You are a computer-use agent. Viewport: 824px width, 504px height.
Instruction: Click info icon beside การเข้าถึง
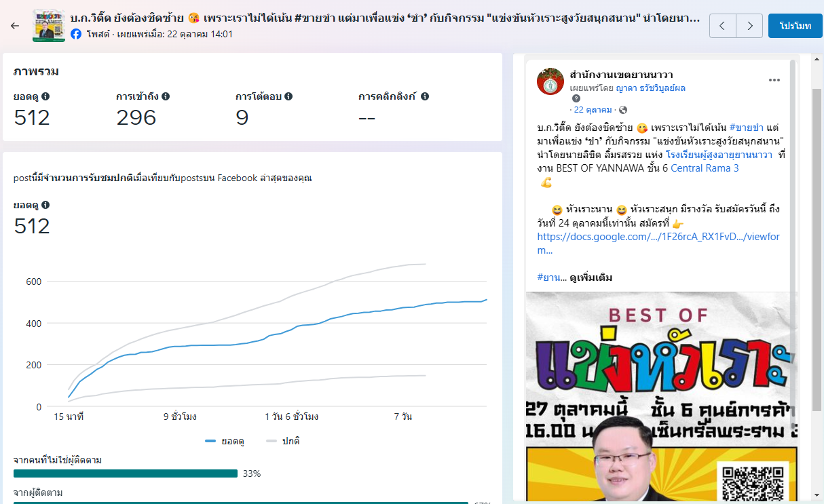point(166,96)
